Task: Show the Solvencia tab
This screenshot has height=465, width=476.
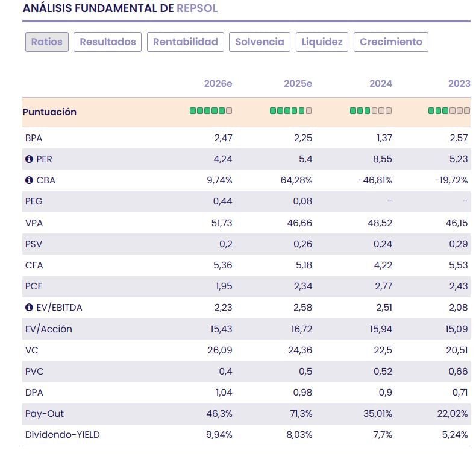Action: click(x=259, y=42)
